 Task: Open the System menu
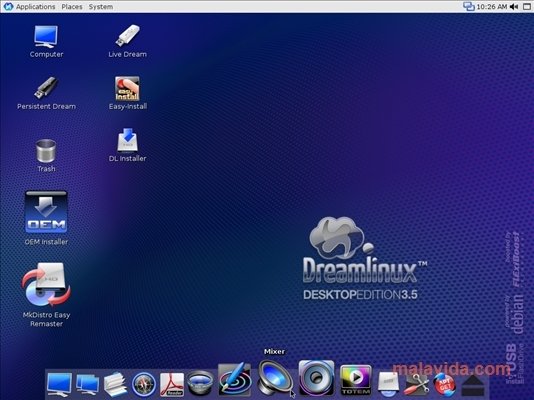pyautogui.click(x=101, y=6)
